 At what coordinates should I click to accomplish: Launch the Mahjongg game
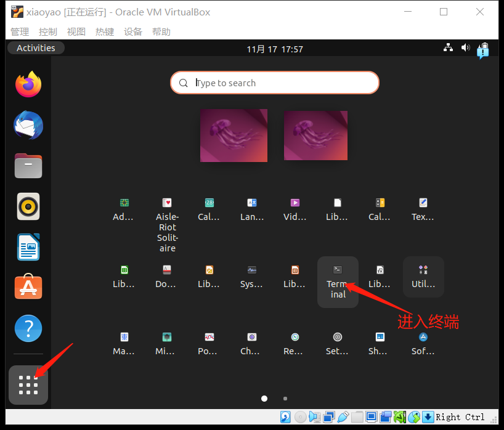124,344
